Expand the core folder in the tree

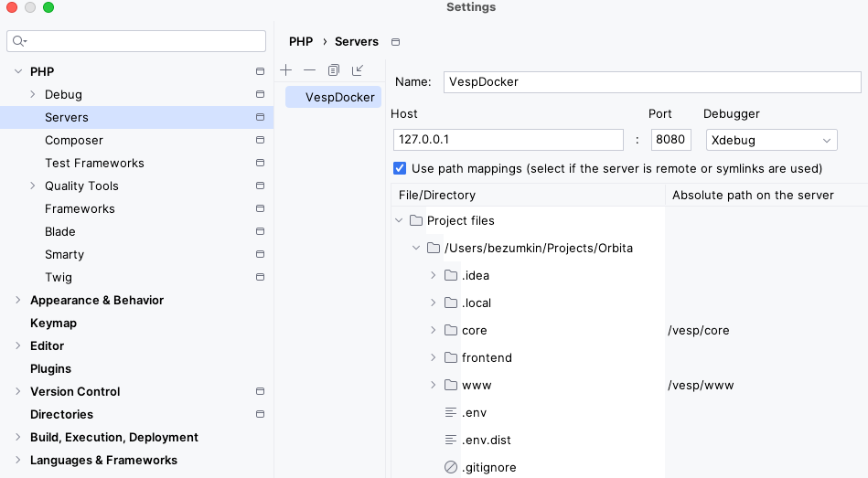[434, 330]
